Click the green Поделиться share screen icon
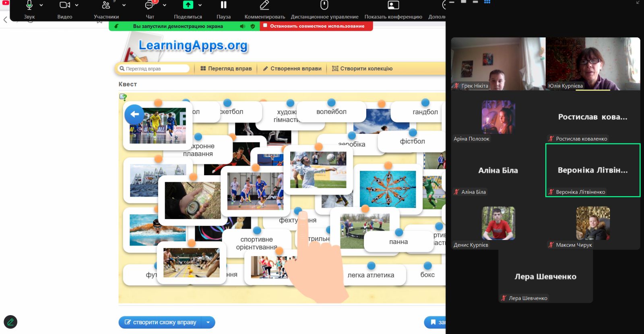 click(x=188, y=5)
